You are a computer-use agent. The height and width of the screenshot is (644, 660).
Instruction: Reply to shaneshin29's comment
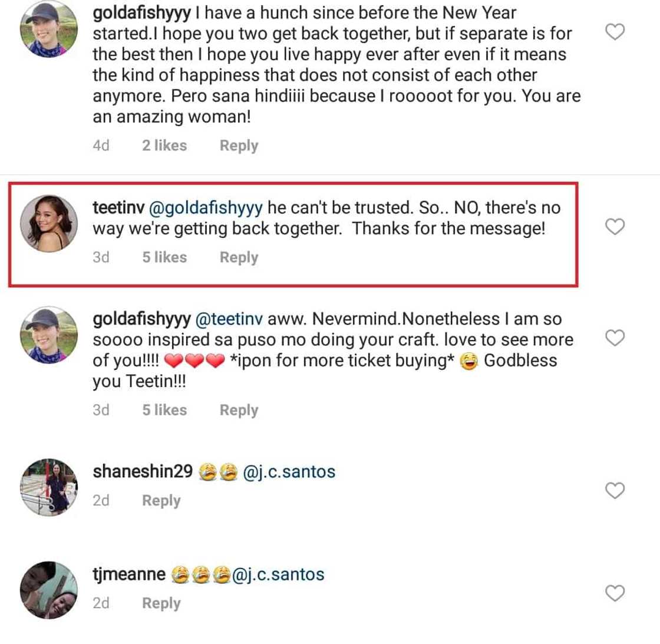click(x=161, y=501)
